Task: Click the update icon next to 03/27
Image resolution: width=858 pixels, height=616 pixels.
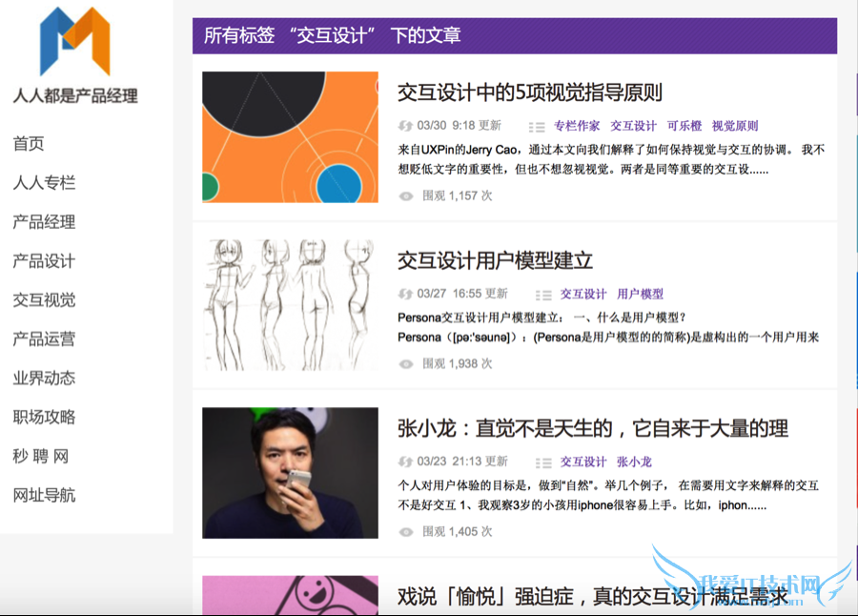Action: 405,294
